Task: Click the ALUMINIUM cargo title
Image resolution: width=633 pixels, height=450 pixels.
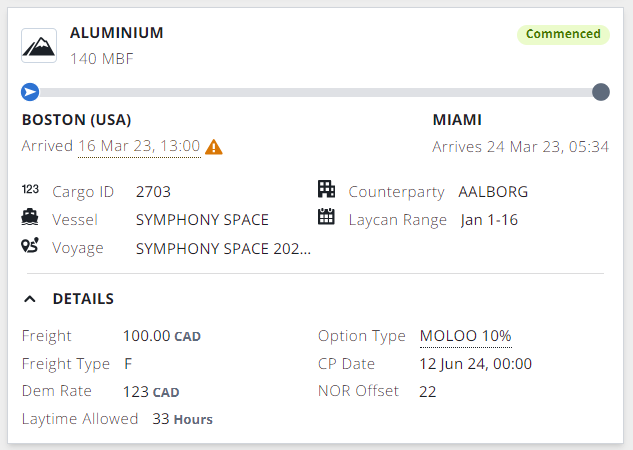Action: coord(116,33)
